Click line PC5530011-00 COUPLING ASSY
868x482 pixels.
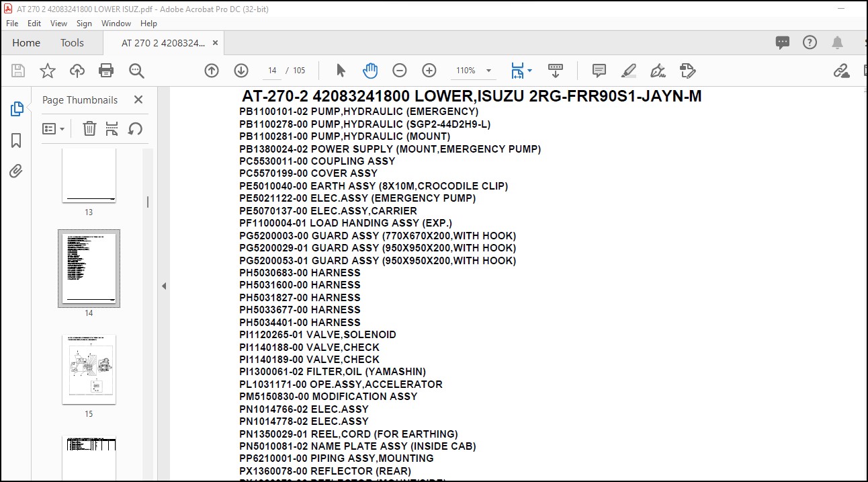(x=317, y=161)
